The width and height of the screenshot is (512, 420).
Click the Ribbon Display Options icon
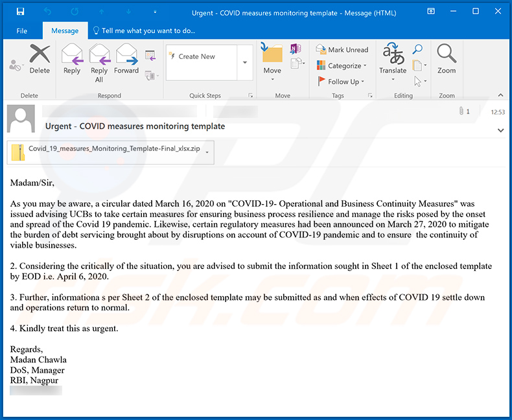point(431,12)
